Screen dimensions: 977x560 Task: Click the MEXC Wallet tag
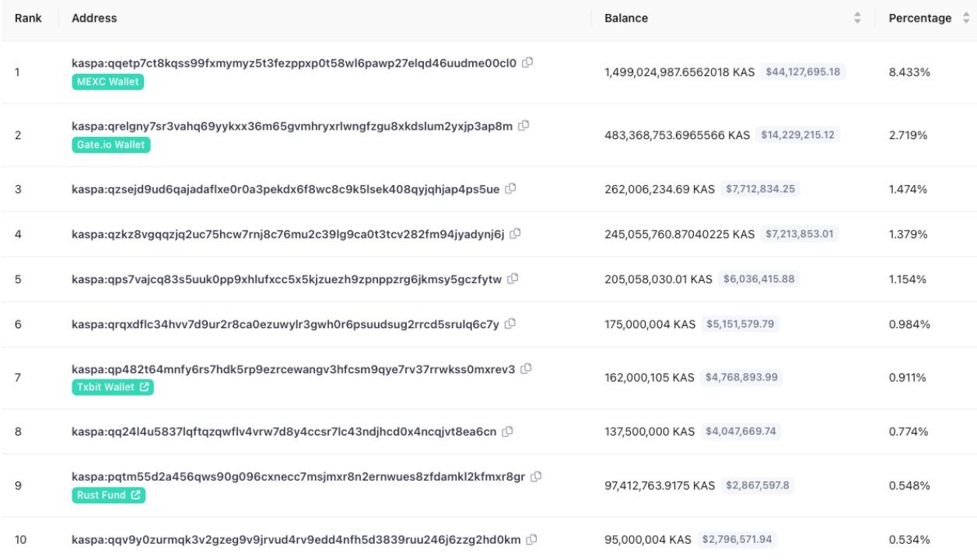[107, 82]
